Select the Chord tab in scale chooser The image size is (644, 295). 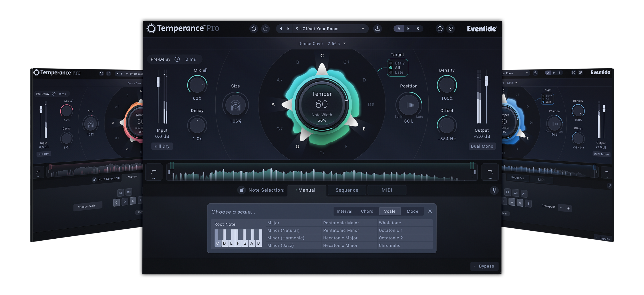(x=367, y=211)
